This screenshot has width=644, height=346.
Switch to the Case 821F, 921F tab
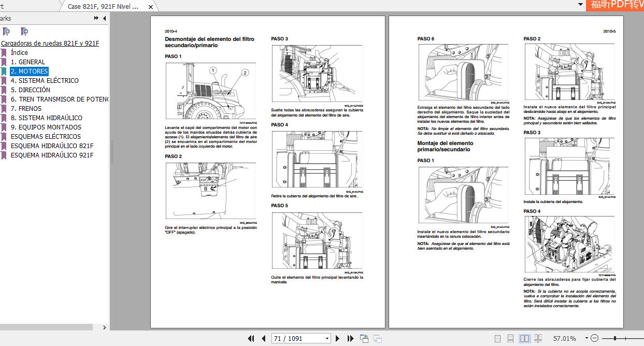coord(104,7)
